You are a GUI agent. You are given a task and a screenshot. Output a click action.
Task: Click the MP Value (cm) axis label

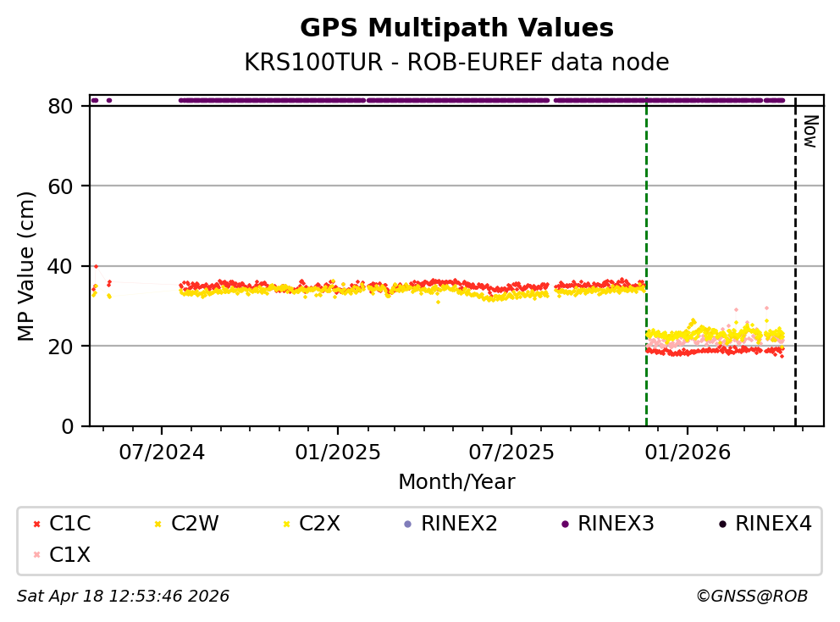click(x=27, y=266)
